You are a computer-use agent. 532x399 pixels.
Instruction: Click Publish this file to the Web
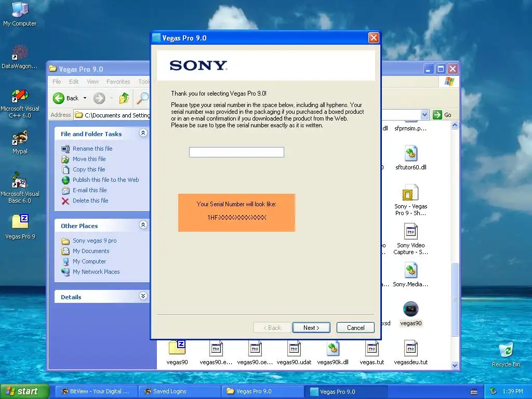coord(106,180)
